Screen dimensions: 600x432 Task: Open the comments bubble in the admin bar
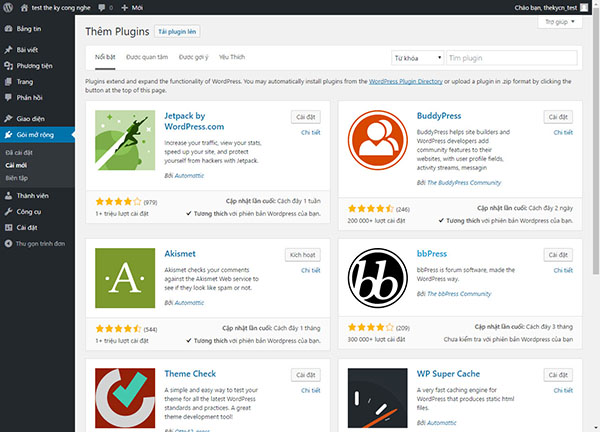(102, 8)
